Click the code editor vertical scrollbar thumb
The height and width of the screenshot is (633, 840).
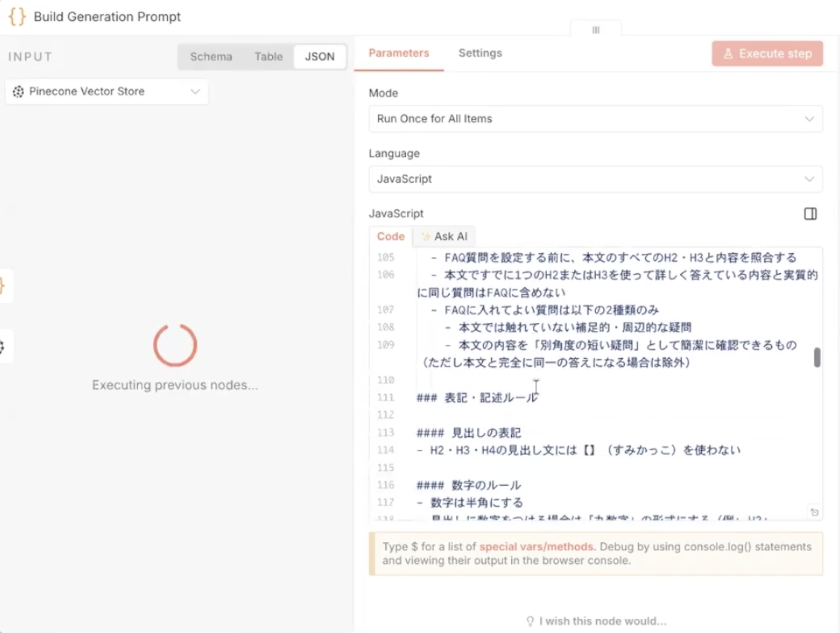click(817, 357)
